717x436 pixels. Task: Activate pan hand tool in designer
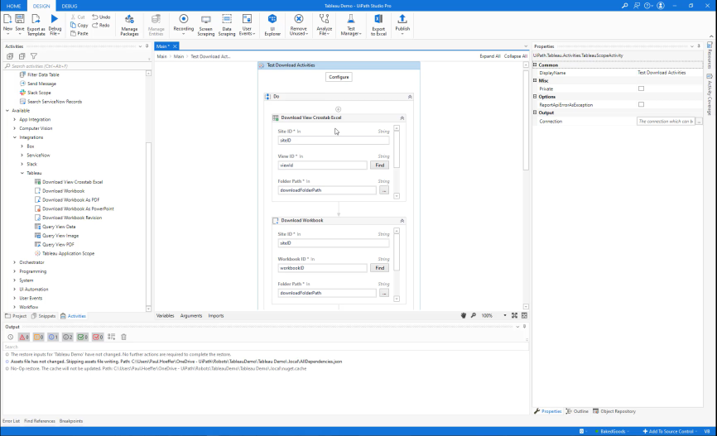point(463,316)
